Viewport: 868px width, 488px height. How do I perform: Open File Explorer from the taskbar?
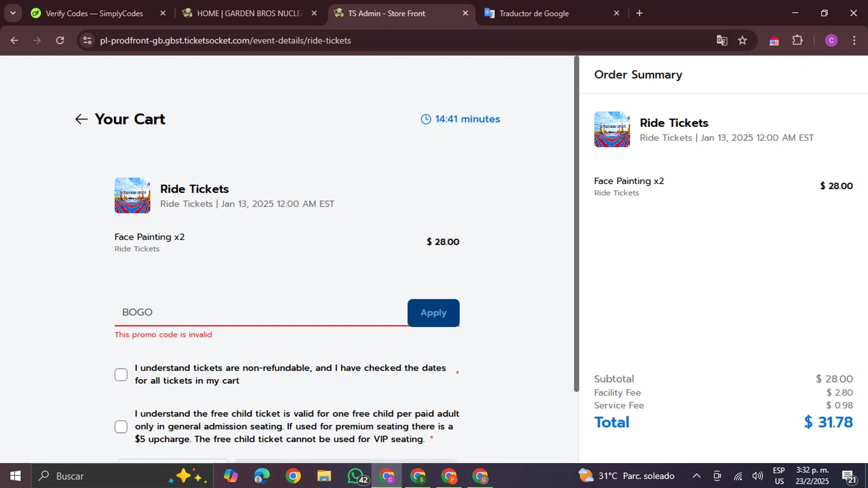324,476
